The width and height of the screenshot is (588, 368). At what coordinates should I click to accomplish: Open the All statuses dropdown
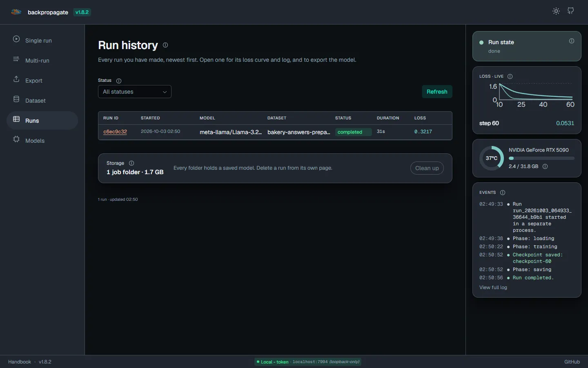click(135, 92)
